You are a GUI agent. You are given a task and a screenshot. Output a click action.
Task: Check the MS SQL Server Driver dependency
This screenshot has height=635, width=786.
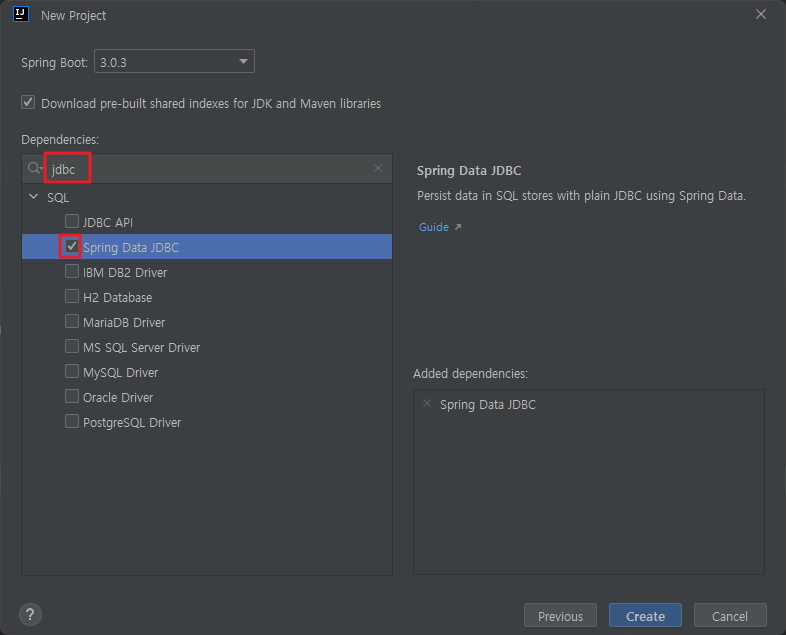click(72, 346)
